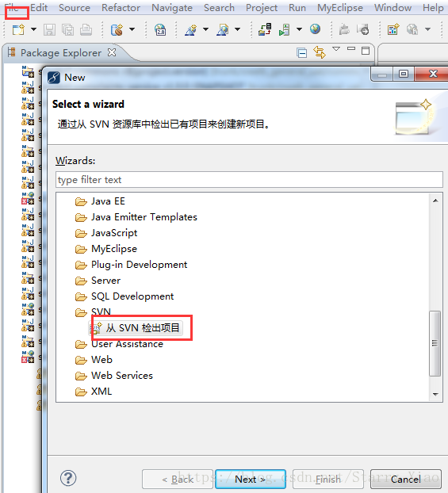Click the Next button
This screenshot has width=448, height=493.
[251, 480]
